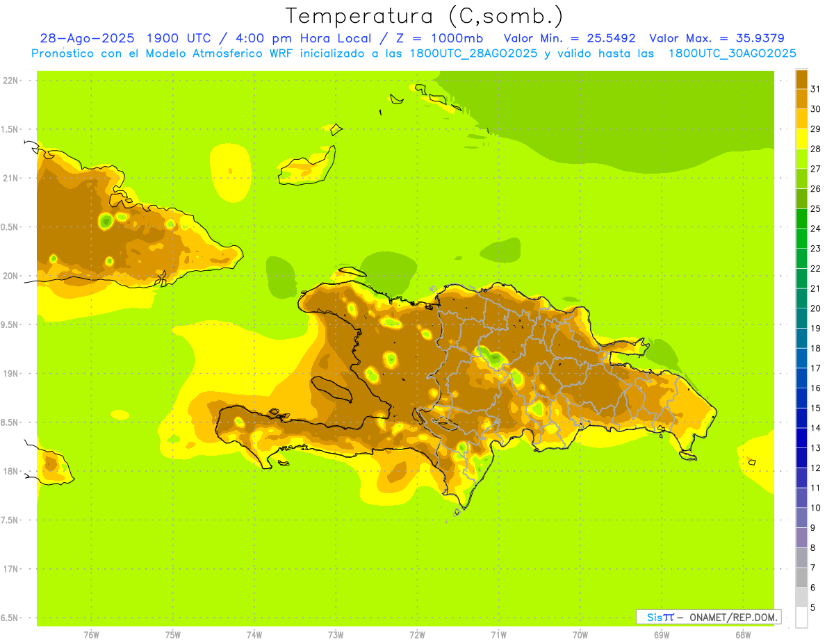This screenshot has width=834, height=644.
Task: Click the '71W' longitude label
Action: tap(498, 634)
